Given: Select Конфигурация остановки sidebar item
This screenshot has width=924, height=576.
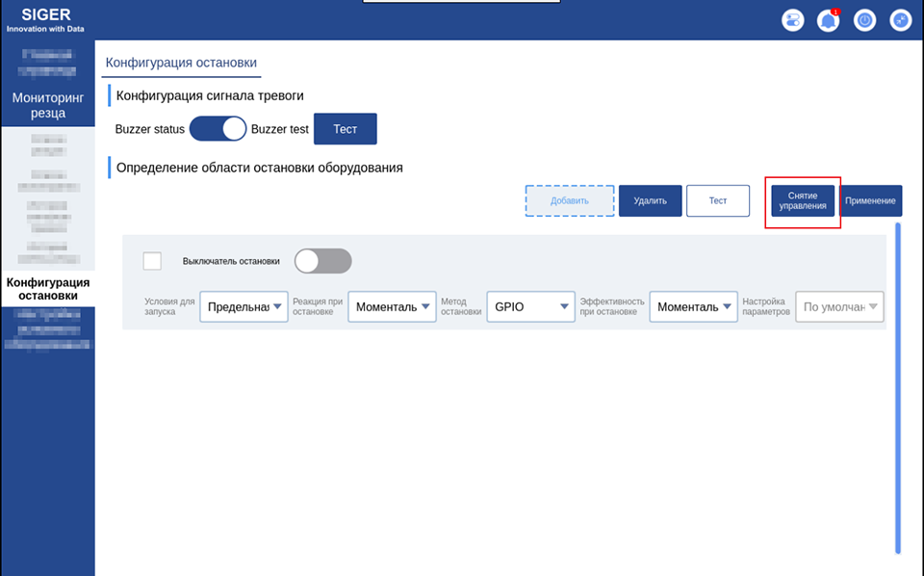Looking at the screenshot, I should (x=48, y=289).
